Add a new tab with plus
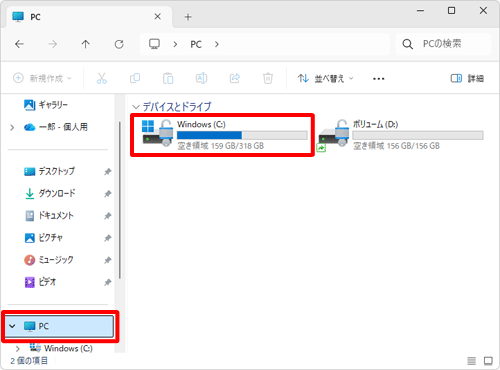500x370 pixels. tap(188, 17)
